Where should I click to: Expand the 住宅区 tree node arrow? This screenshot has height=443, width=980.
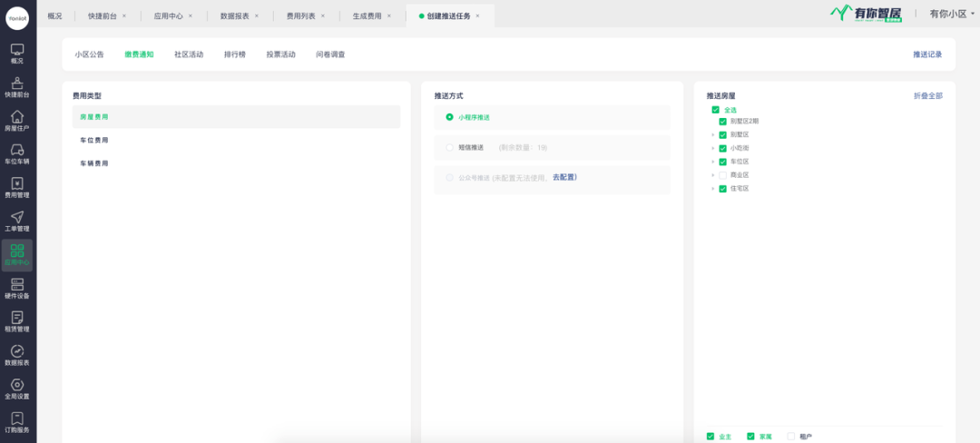[713, 189]
